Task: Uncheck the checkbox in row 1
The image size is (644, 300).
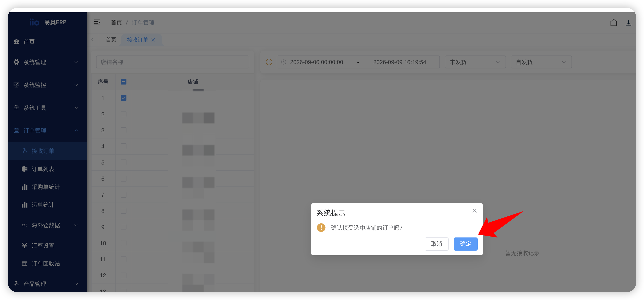Action: click(123, 98)
